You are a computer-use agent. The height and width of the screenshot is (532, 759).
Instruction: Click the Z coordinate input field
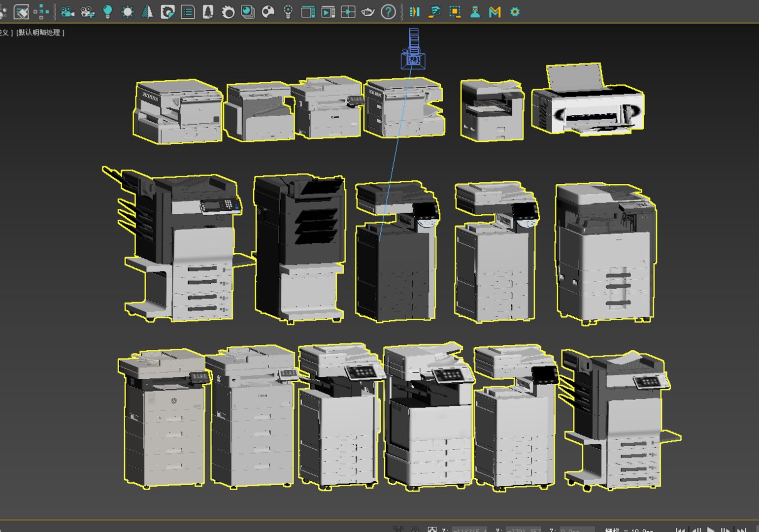click(577, 530)
